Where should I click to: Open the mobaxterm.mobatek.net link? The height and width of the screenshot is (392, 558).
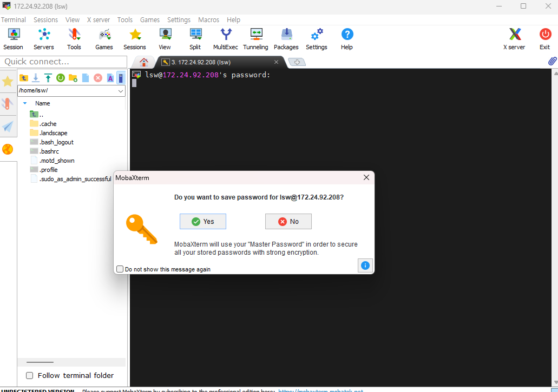pos(320,390)
